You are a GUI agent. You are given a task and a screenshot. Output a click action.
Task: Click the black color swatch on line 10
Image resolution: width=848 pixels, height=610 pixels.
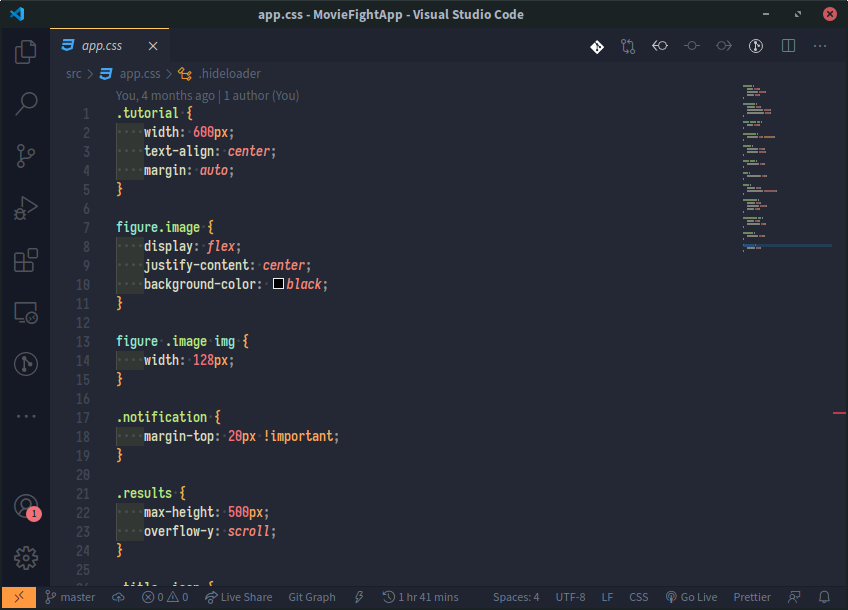[277, 283]
